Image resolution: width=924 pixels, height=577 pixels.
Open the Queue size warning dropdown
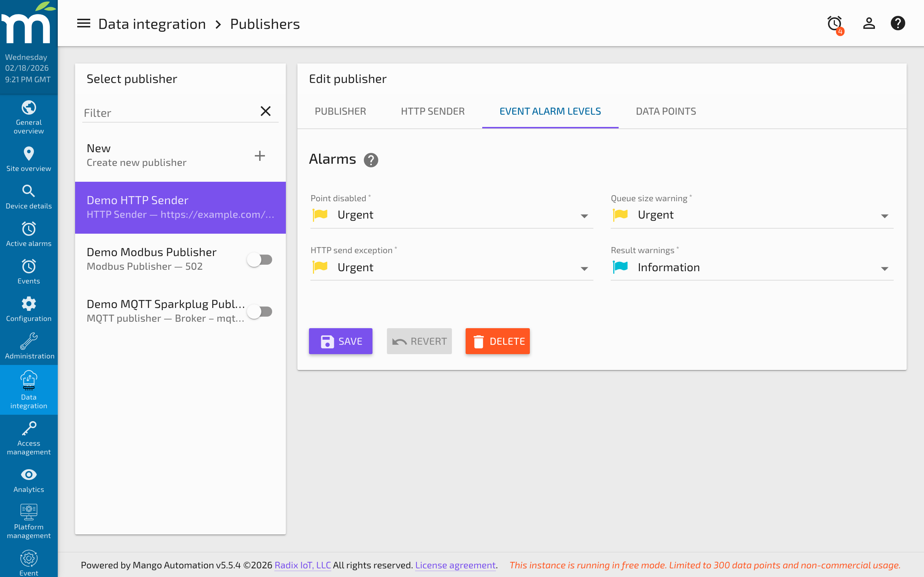[x=751, y=215]
